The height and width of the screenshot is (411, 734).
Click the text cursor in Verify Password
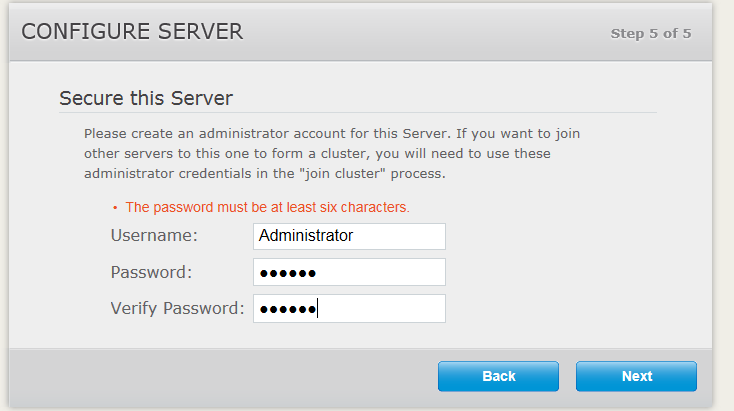click(318, 309)
